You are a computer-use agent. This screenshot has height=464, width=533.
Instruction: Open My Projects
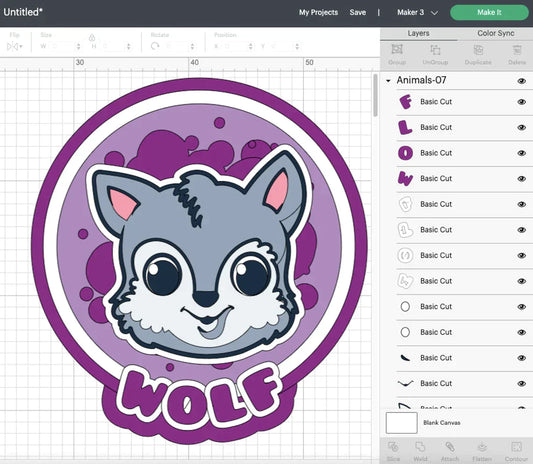[319, 13]
